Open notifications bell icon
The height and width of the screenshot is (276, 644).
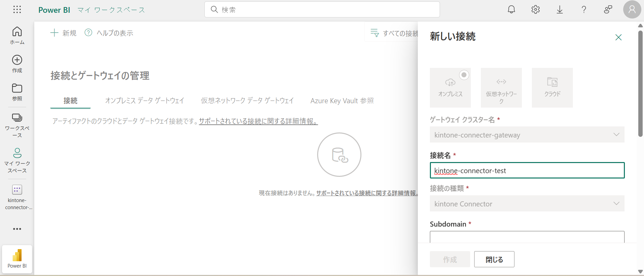511,9
